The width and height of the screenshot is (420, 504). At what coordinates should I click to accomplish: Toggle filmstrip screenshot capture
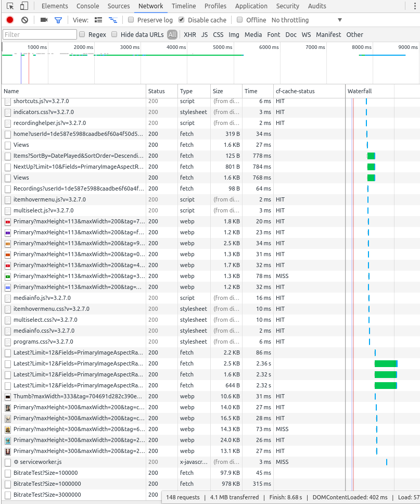(x=44, y=19)
